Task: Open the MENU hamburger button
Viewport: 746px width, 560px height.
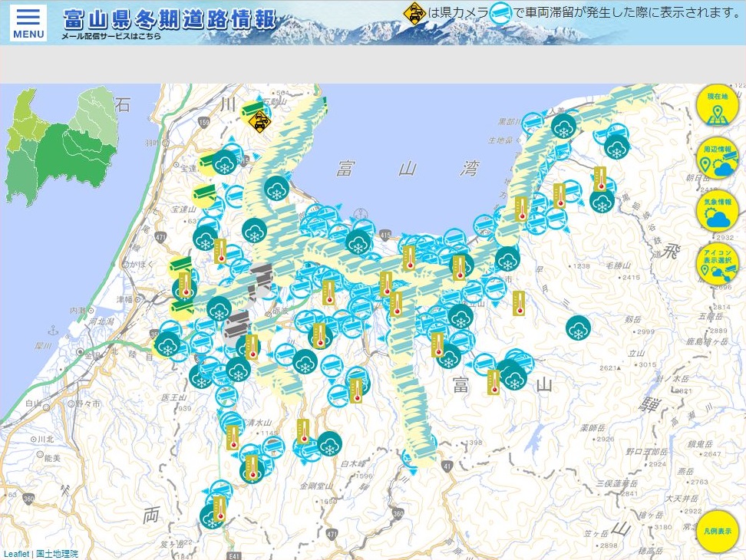Action: (x=28, y=23)
